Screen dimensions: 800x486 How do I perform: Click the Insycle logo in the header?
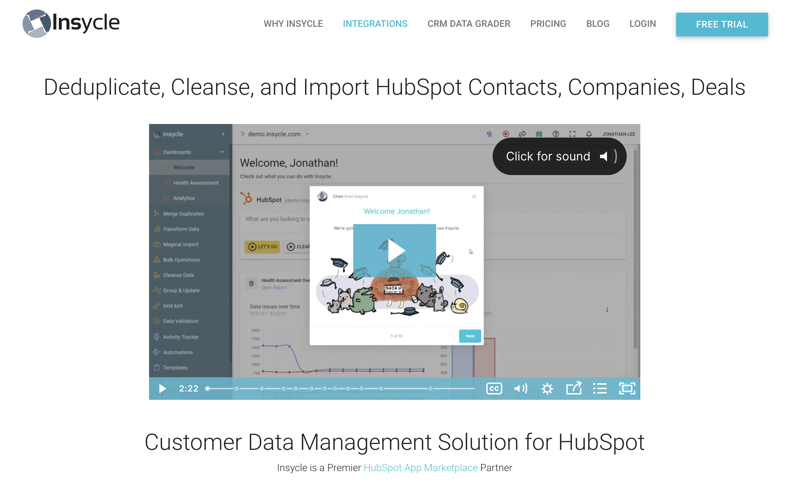click(71, 23)
